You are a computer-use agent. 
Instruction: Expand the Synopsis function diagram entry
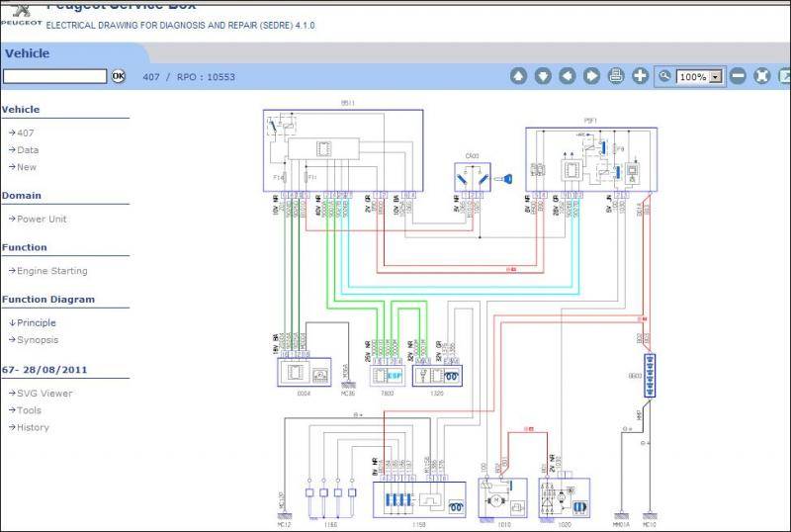38,340
